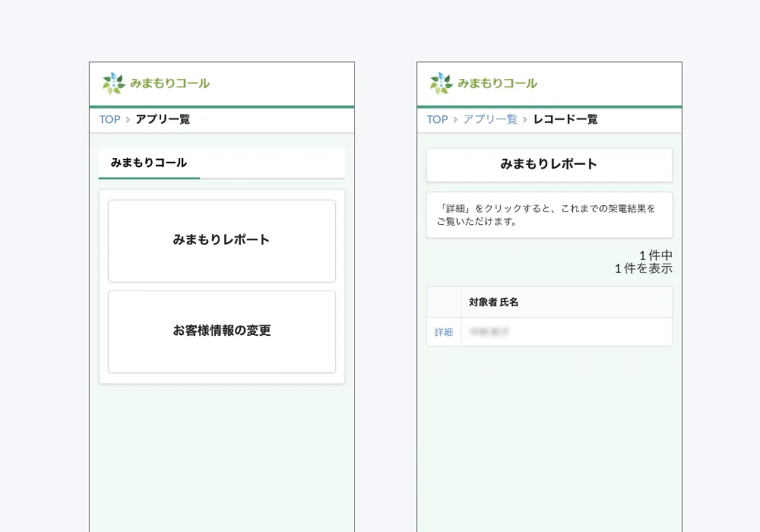Click the アプリ一覧 current breadcrumb in left screen
Image resolution: width=760 pixels, height=532 pixels.
(x=163, y=119)
